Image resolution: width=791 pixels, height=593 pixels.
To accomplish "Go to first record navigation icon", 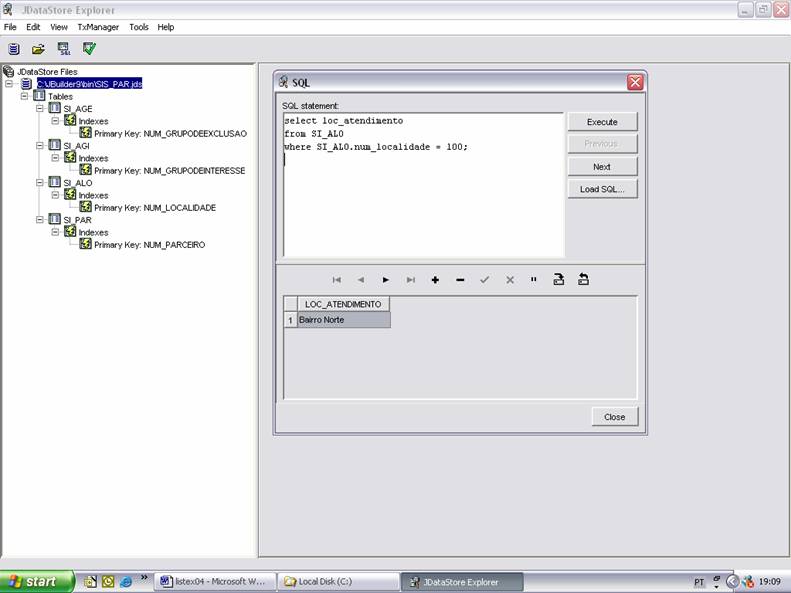I will pos(336,280).
